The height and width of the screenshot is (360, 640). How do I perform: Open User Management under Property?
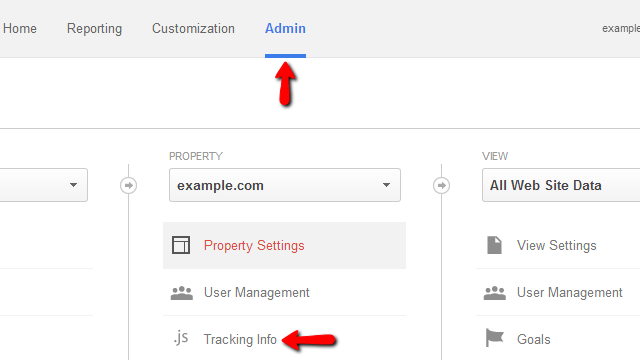(x=257, y=293)
